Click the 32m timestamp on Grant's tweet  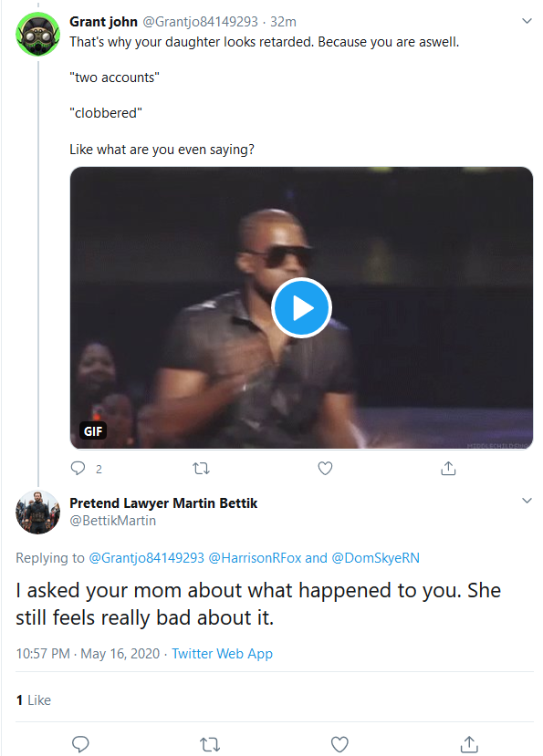(283, 22)
